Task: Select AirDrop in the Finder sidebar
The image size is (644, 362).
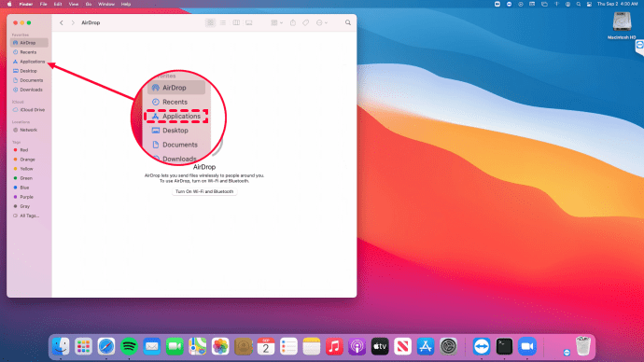Action: coord(29,43)
